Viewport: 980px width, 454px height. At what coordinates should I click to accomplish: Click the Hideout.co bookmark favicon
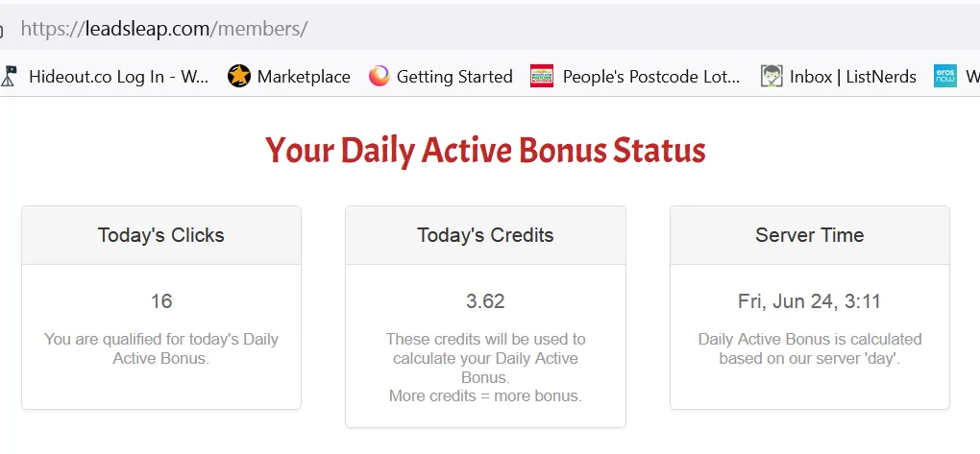(x=8, y=76)
